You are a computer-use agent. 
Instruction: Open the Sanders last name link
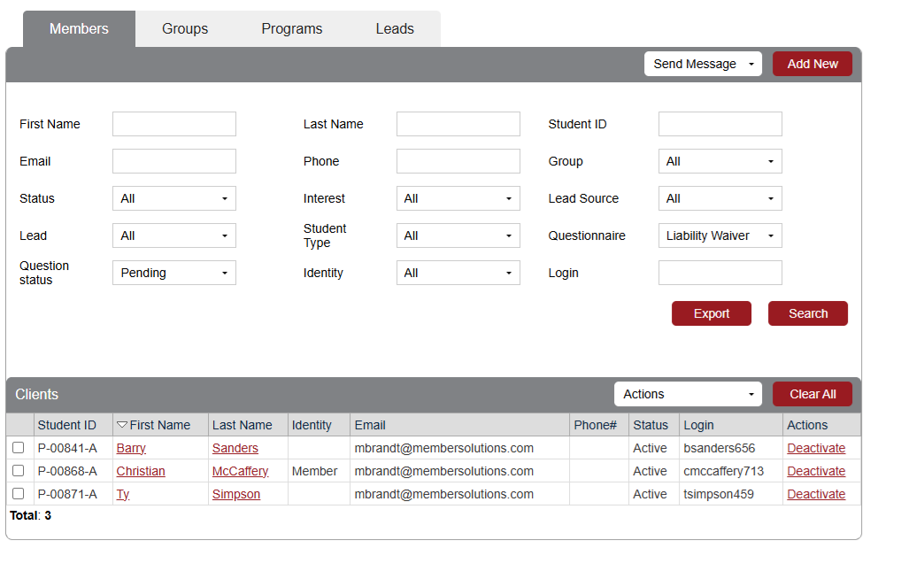[x=235, y=448]
